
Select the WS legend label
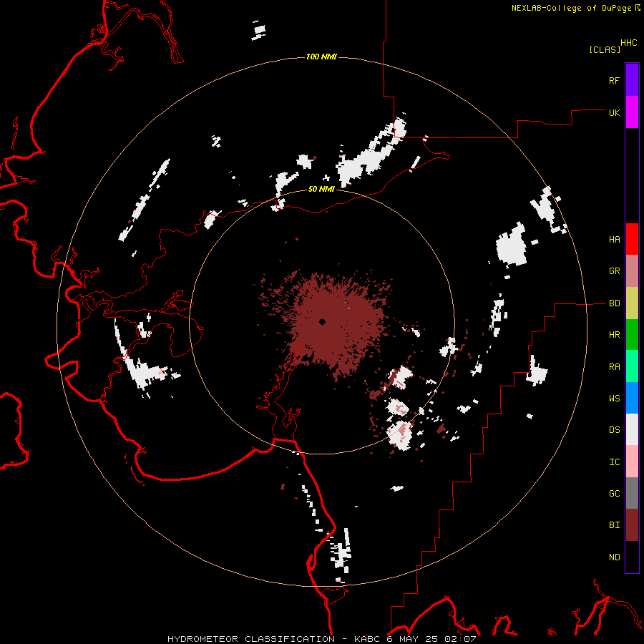tap(614, 398)
